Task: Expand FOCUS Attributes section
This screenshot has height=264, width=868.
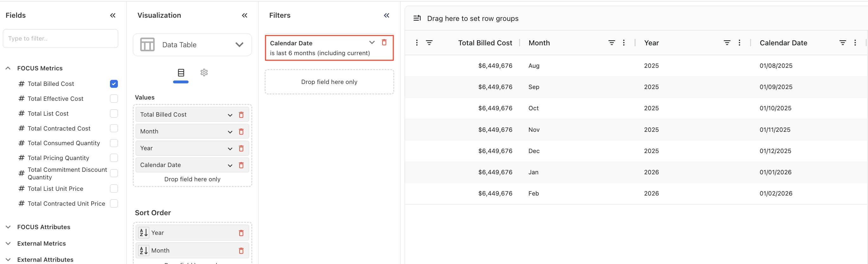Action: point(9,227)
